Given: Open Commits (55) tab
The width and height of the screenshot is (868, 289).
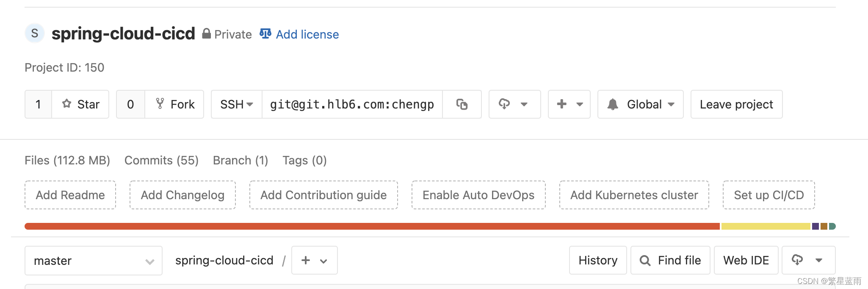Looking at the screenshot, I should 161,160.
